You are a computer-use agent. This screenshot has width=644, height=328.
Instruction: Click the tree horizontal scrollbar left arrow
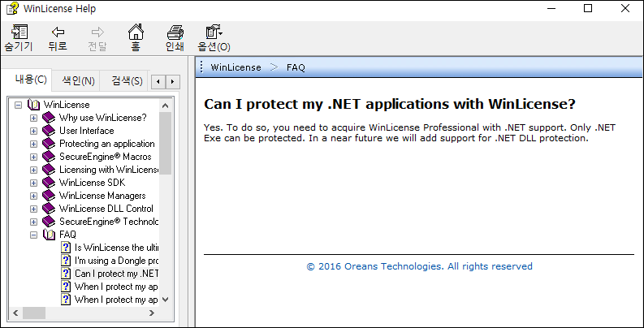click(15, 313)
